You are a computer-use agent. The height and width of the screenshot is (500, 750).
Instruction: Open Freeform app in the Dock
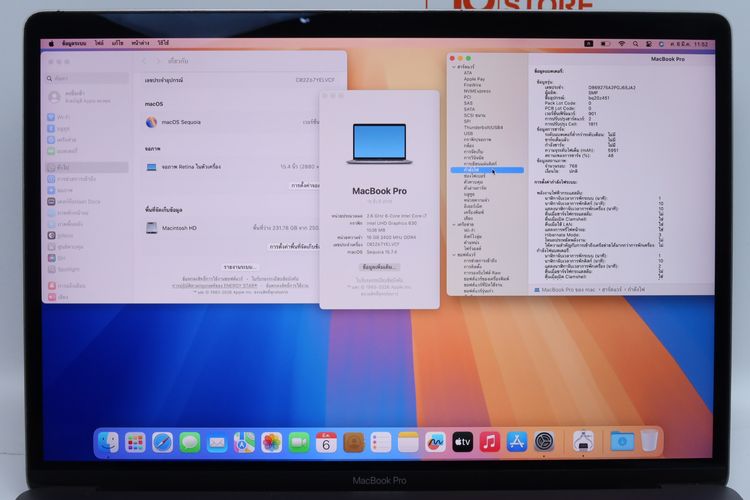coord(435,443)
